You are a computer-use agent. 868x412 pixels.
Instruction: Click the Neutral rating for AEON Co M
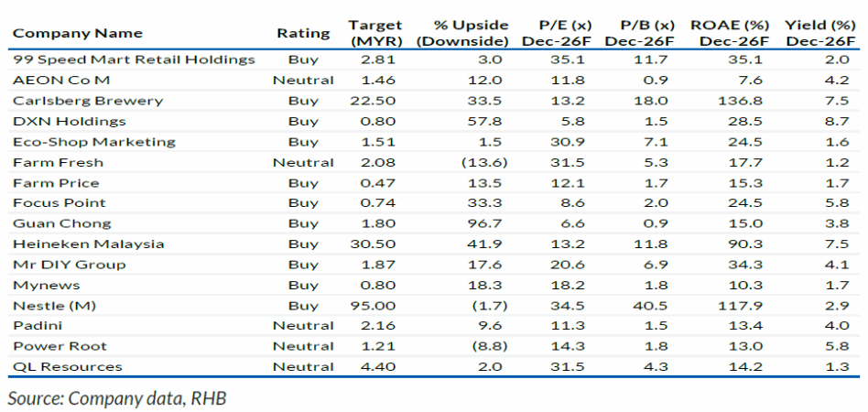pos(303,81)
